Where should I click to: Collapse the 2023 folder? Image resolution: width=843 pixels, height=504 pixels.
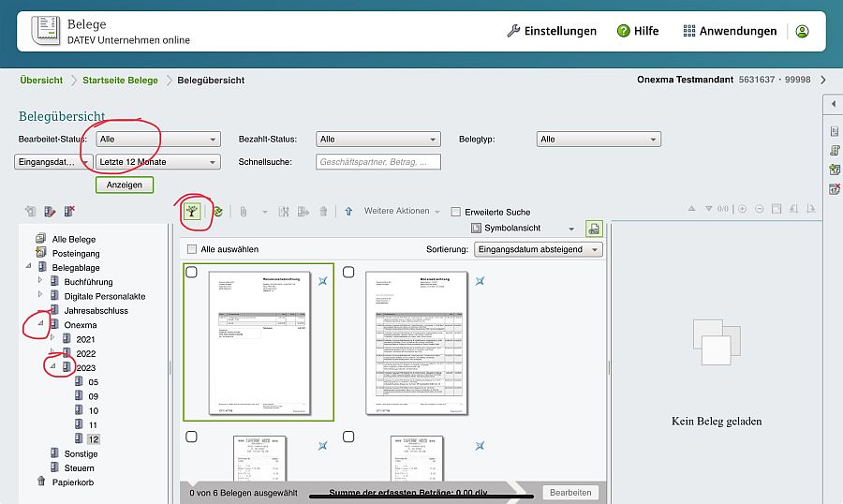pyautogui.click(x=52, y=366)
